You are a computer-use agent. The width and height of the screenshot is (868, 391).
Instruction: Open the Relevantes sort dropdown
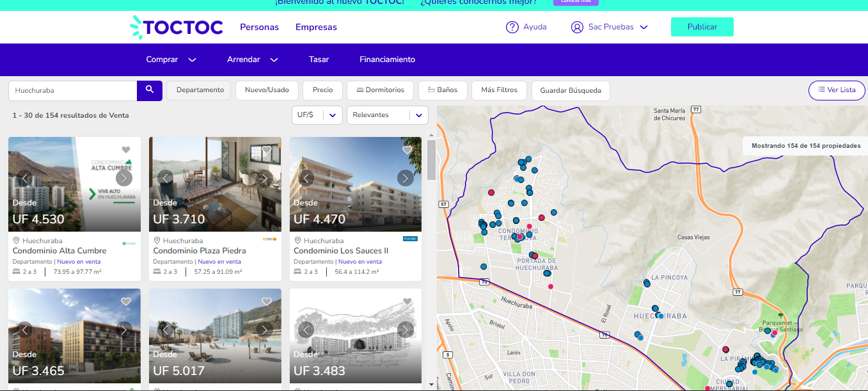(387, 115)
